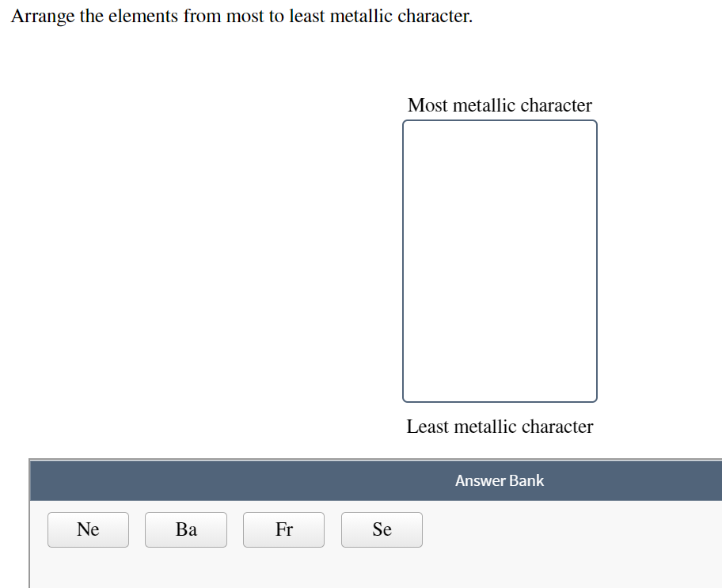Click the question prompt text
The image size is (722, 588).
[240, 16]
